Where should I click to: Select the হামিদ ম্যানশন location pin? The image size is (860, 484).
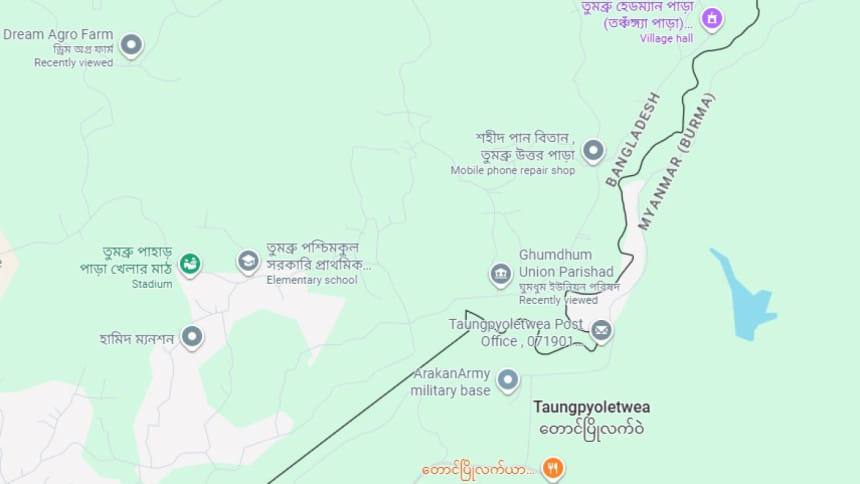[192, 337]
